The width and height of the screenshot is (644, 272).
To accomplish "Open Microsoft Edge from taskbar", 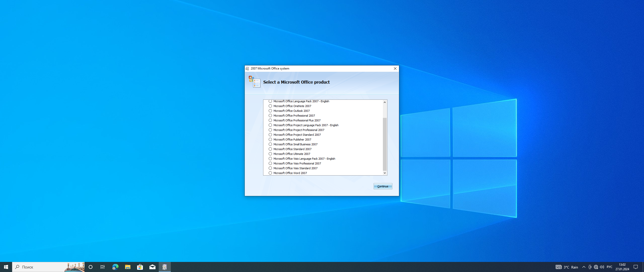I will [115, 267].
